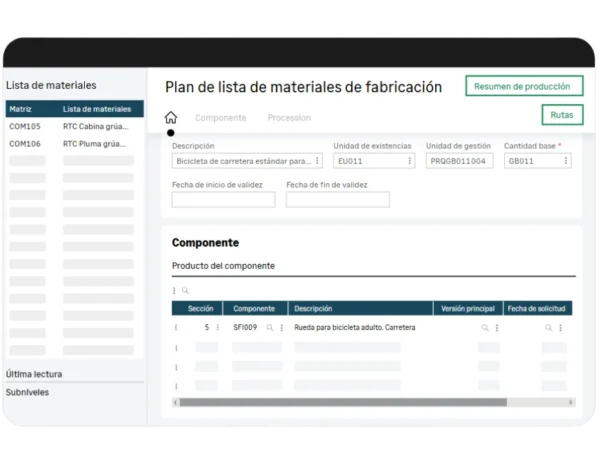Click horizontal scrollbar thumb of component table
This screenshot has width=600, height=463.
point(343,402)
